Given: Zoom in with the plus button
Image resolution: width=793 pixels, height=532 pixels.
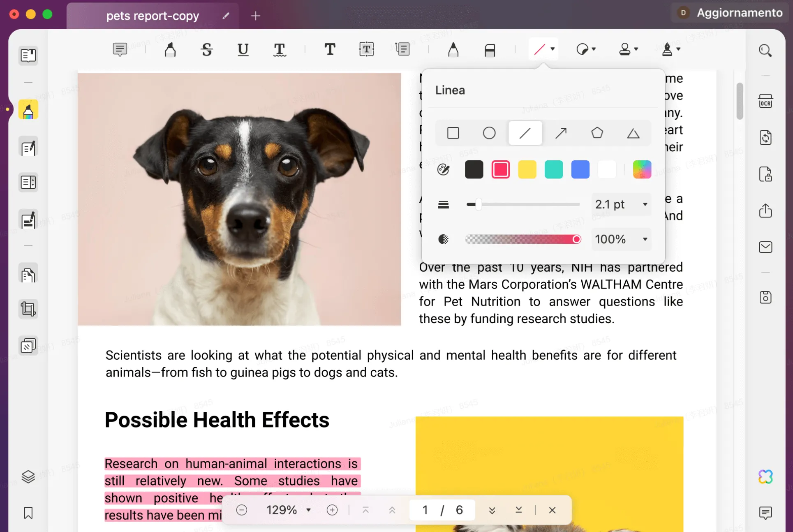Looking at the screenshot, I should click(x=332, y=510).
